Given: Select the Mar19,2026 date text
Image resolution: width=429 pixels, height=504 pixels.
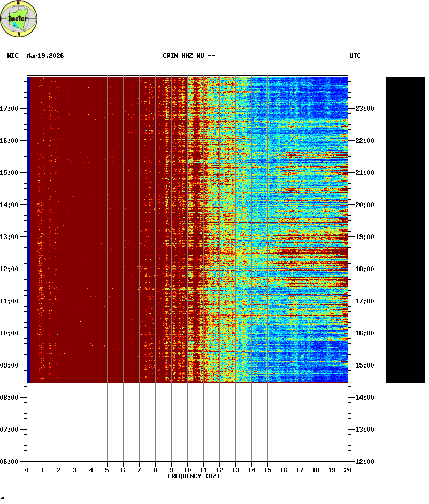Looking at the screenshot, I should point(45,56).
